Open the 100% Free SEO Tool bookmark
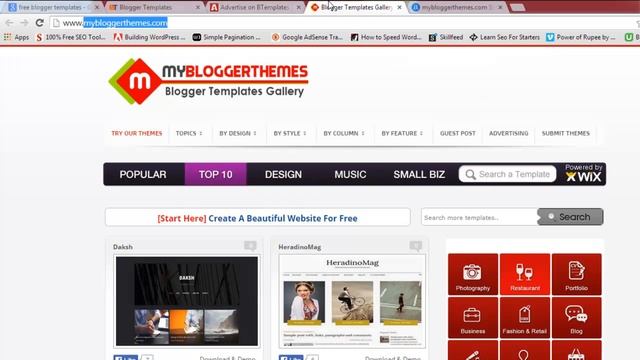Viewport: 640px width, 360px height. (x=71, y=37)
